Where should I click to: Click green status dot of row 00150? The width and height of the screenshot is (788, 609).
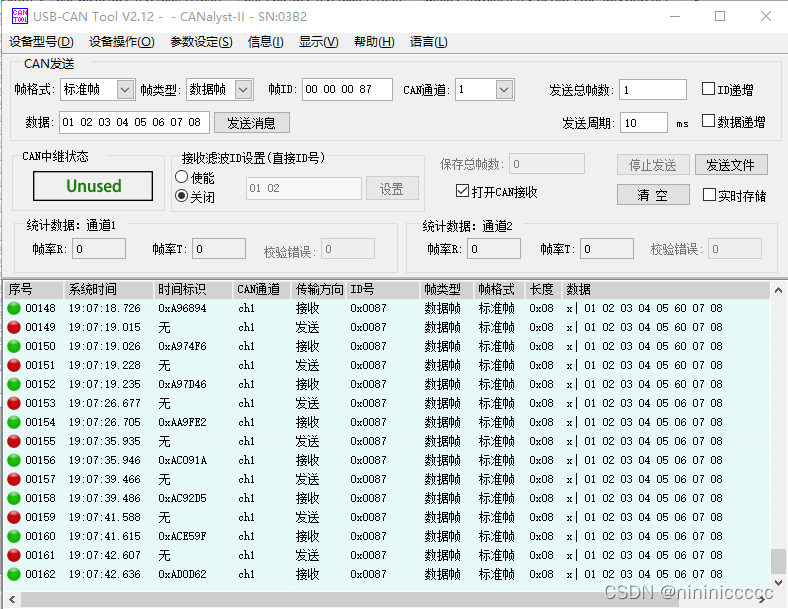coord(14,346)
